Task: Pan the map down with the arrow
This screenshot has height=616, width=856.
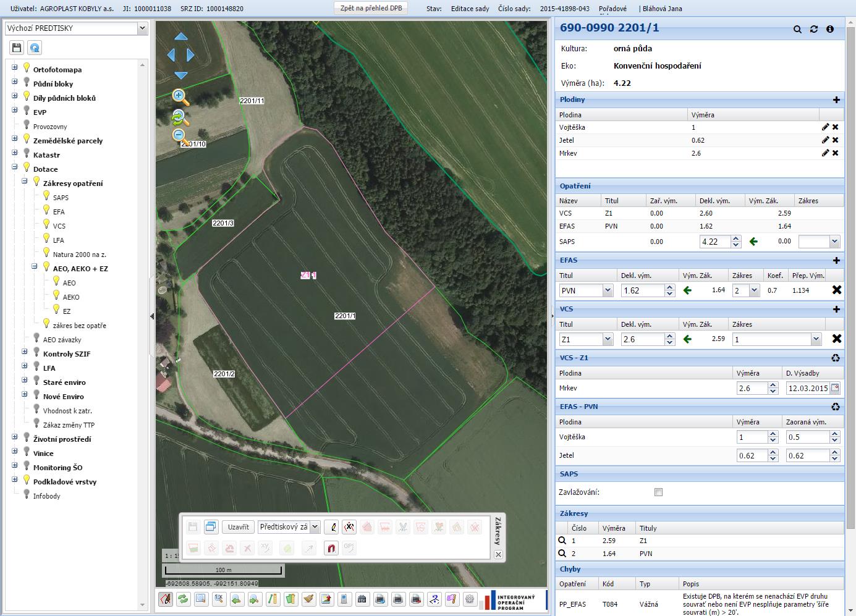Action: [180, 75]
